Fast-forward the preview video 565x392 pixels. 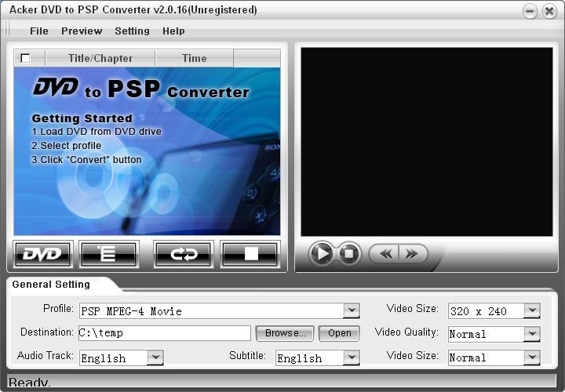pyautogui.click(x=412, y=254)
